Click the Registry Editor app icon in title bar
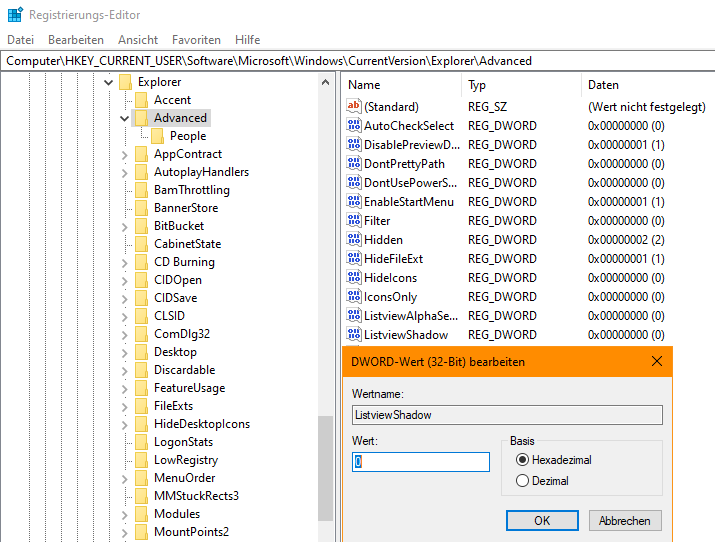 (15, 15)
